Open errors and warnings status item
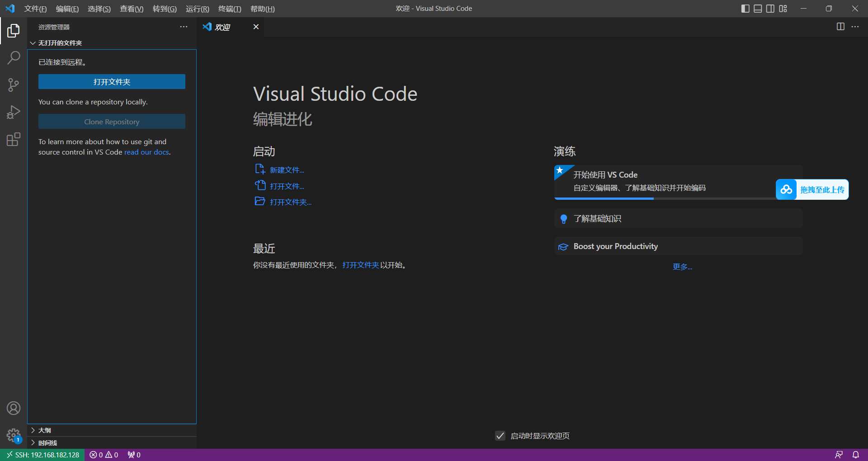Screen dimensions: 868x461 point(104,455)
